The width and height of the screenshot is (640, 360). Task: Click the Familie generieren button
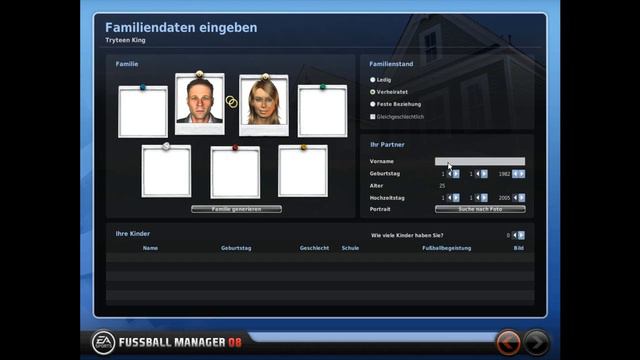[236, 209]
